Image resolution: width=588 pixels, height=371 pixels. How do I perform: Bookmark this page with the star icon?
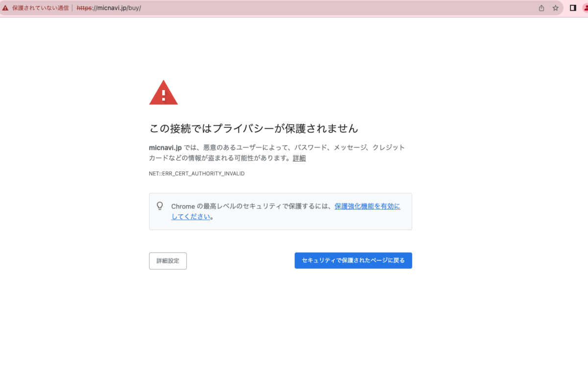coord(555,8)
